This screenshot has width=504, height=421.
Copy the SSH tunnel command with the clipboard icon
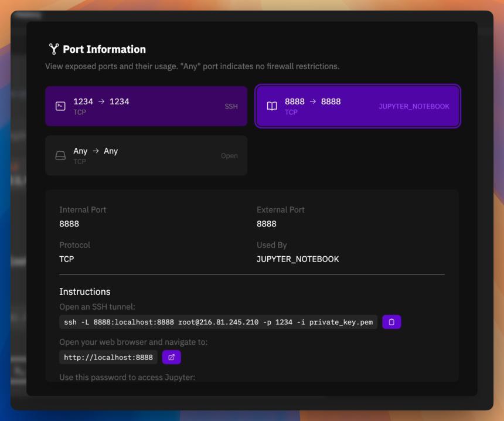click(391, 322)
